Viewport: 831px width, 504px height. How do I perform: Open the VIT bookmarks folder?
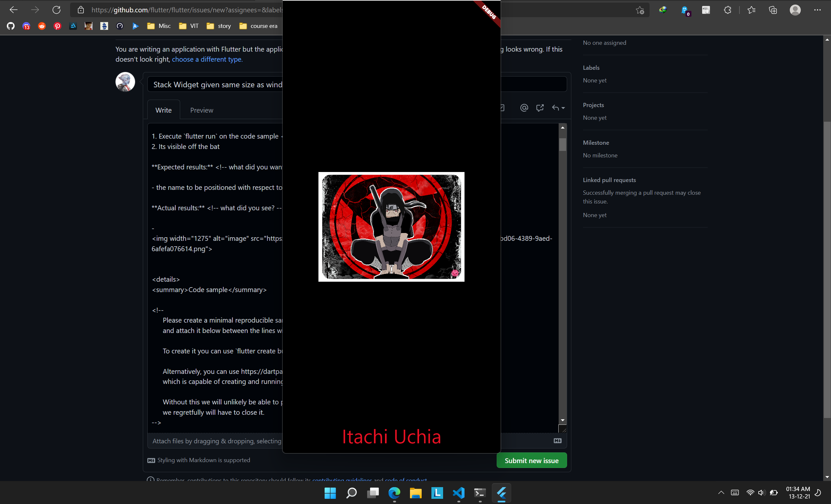pos(189,26)
